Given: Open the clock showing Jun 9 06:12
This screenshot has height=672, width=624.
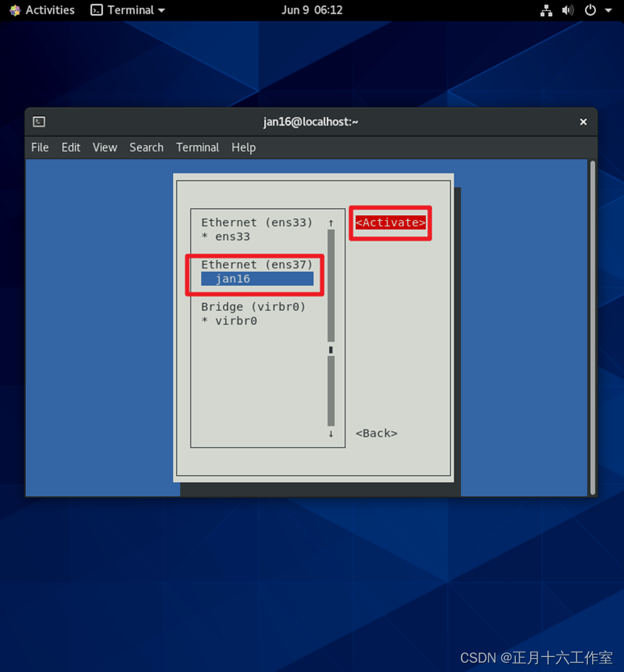Looking at the screenshot, I should coord(312,10).
